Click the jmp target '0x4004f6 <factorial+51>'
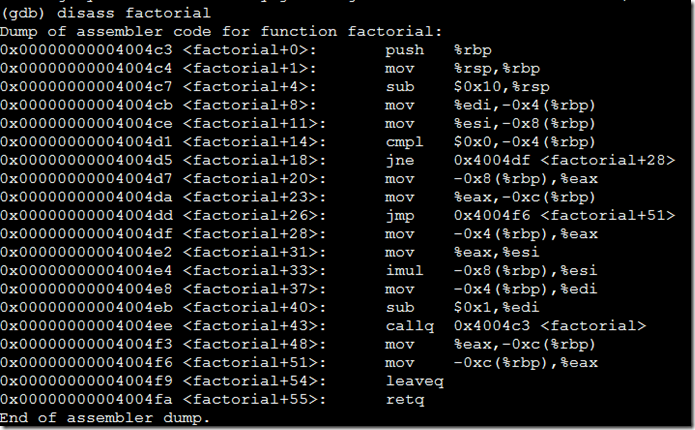This screenshot has width=695, height=430. [564, 215]
